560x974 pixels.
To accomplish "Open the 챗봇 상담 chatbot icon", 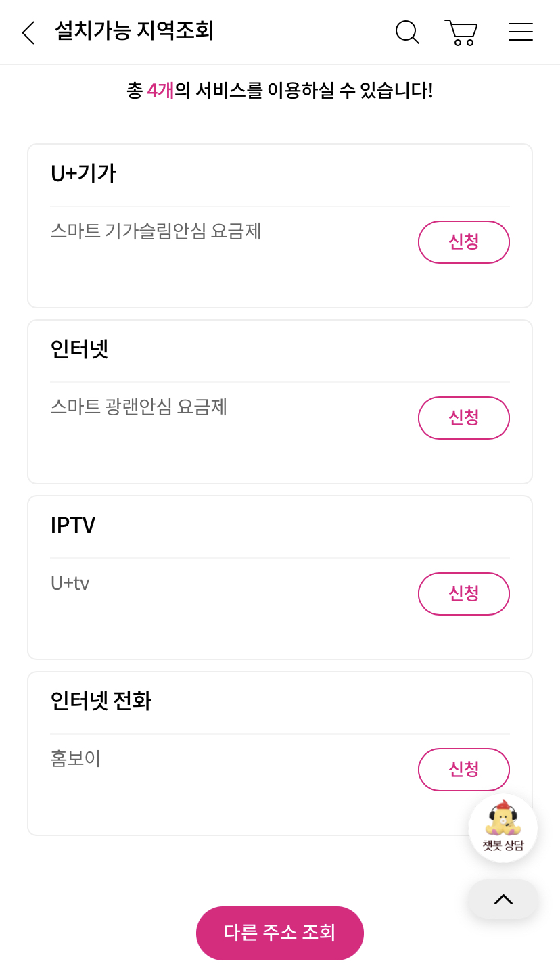I will click(x=503, y=827).
